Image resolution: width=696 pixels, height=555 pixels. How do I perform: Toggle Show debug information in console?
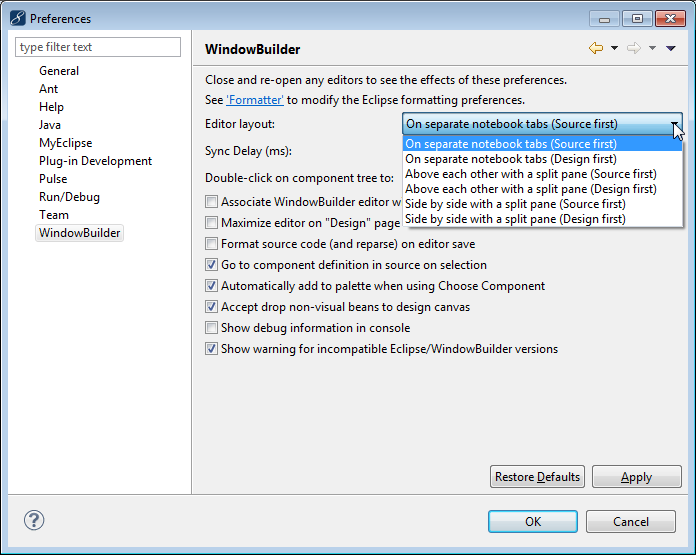(x=211, y=328)
